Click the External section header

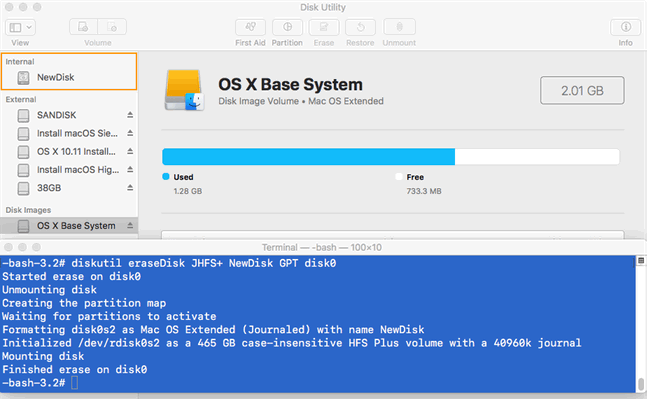(x=21, y=99)
